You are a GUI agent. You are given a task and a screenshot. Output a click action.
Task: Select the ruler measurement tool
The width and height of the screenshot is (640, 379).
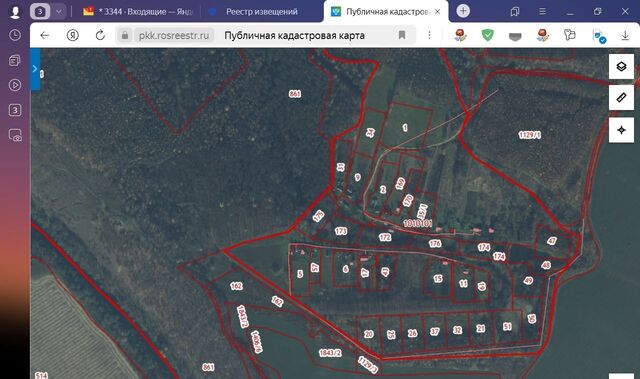pyautogui.click(x=621, y=98)
